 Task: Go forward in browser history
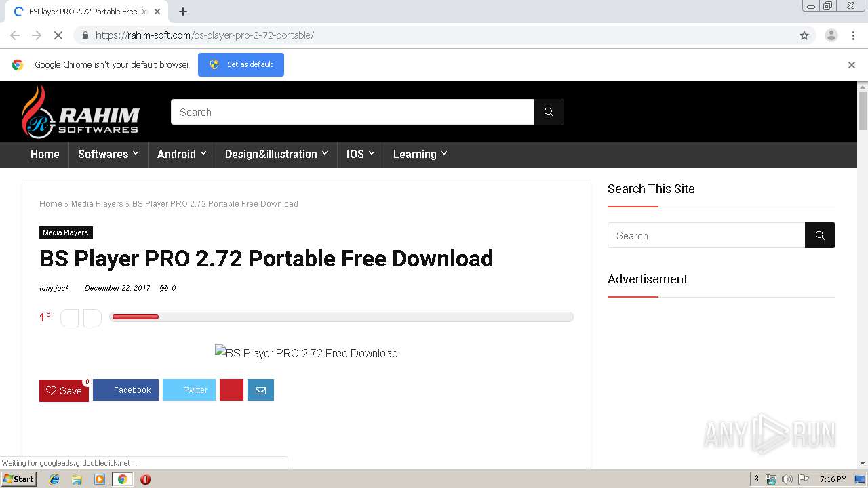coord(37,35)
